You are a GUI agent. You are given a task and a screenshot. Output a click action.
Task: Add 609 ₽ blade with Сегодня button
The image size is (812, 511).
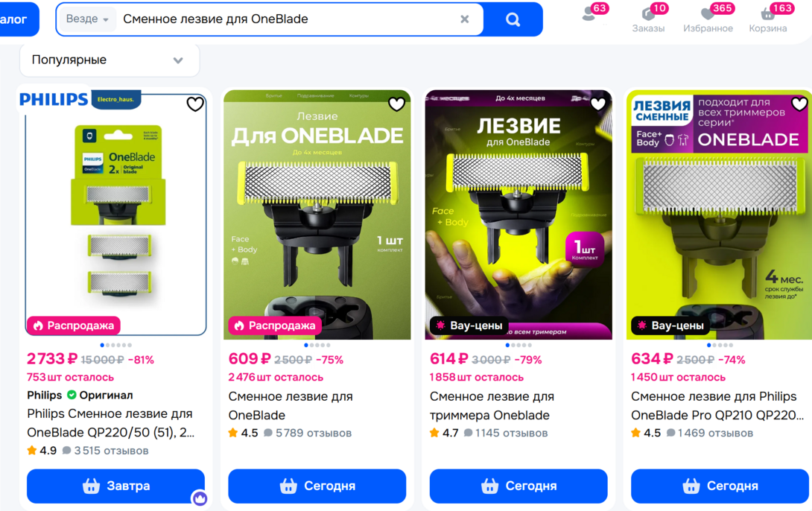[317, 486]
